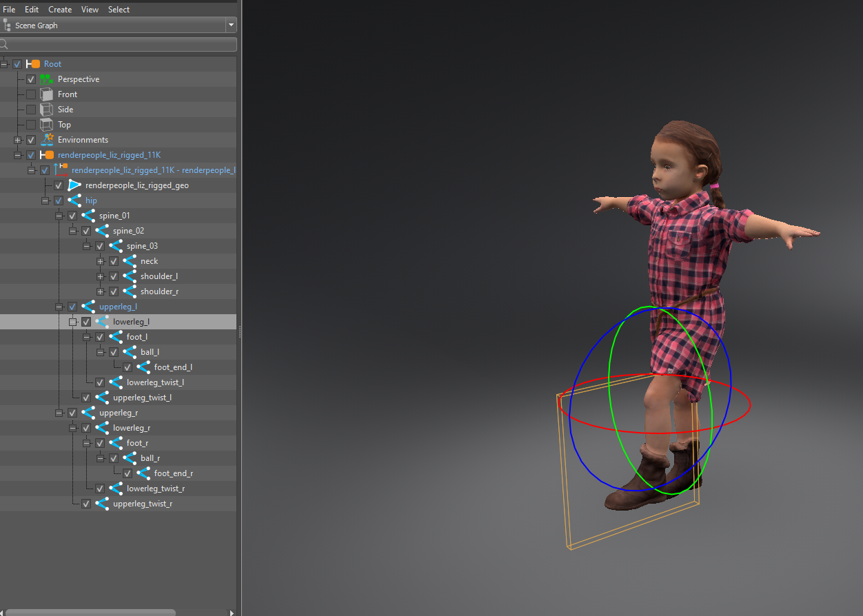Viewport: 863px width, 616px height.
Task: Select the Perspective camera icon
Action: click(x=45, y=79)
